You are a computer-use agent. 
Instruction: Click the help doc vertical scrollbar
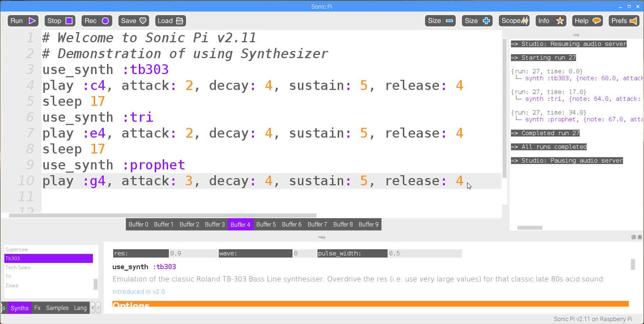633,264
